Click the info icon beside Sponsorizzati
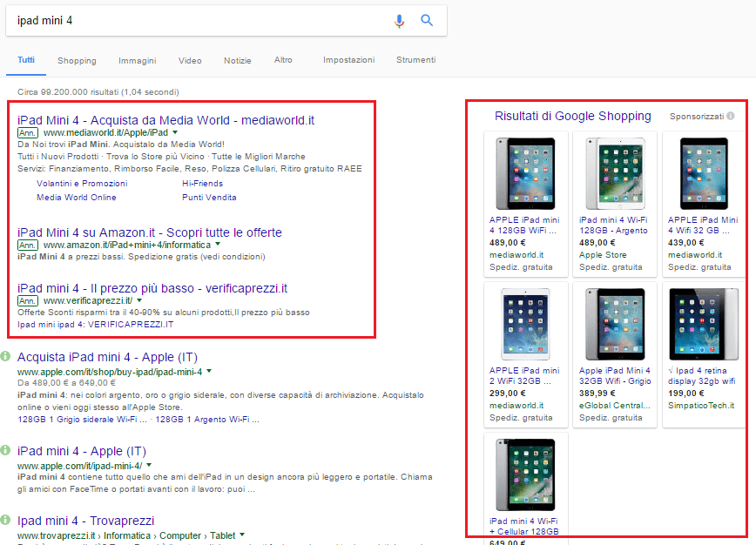Viewport: 756px width, 545px height. [x=731, y=116]
